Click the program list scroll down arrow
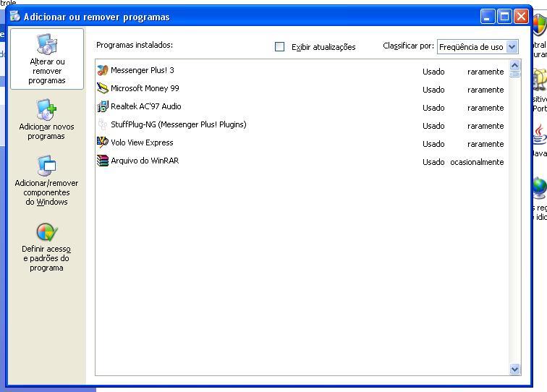Screen dimensions: 547x392 (x=514, y=369)
